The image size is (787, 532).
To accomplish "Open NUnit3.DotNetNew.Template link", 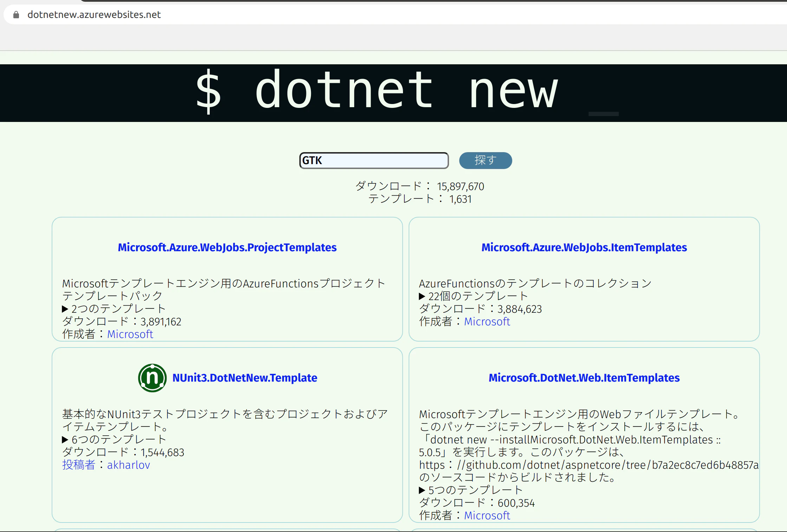I will point(245,378).
